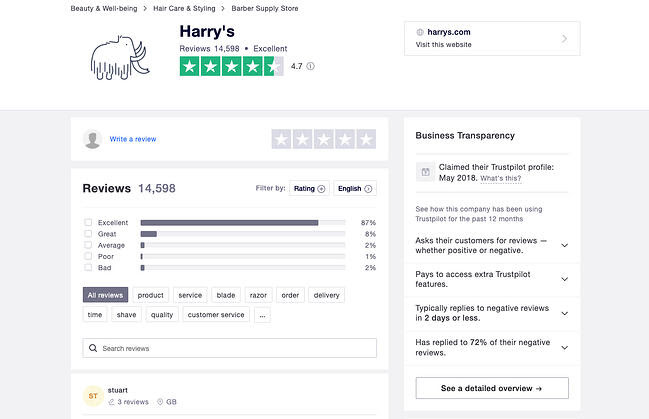This screenshot has height=419, width=649.
Task: Click the globe icon beside harrys.com
Action: (x=420, y=32)
